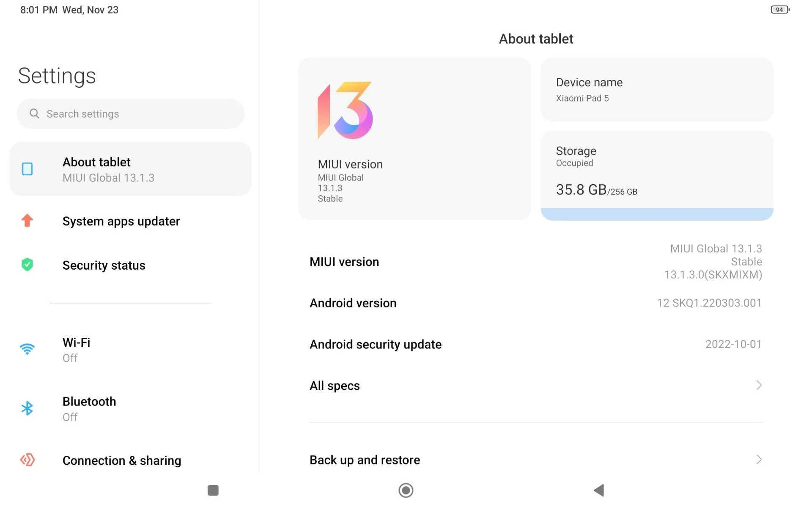Viewport: 812px width, 508px height.
Task: Open Bluetooth settings
Action: 130,409
